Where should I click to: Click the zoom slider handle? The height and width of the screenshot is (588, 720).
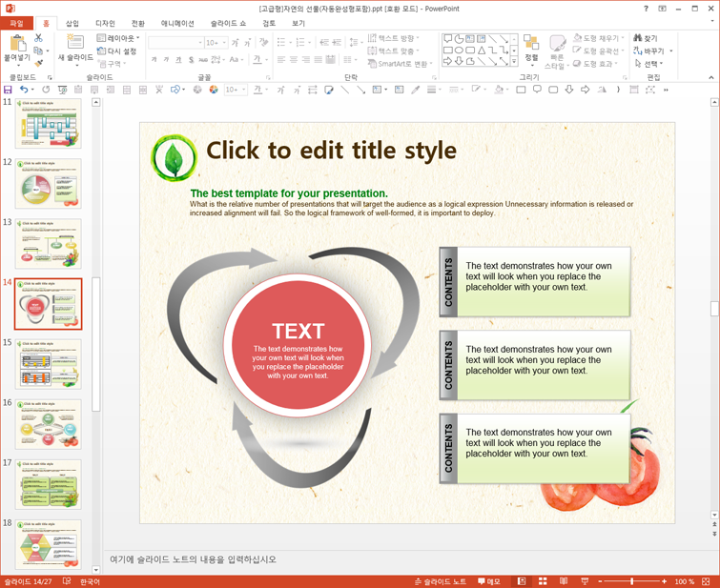click(x=632, y=581)
